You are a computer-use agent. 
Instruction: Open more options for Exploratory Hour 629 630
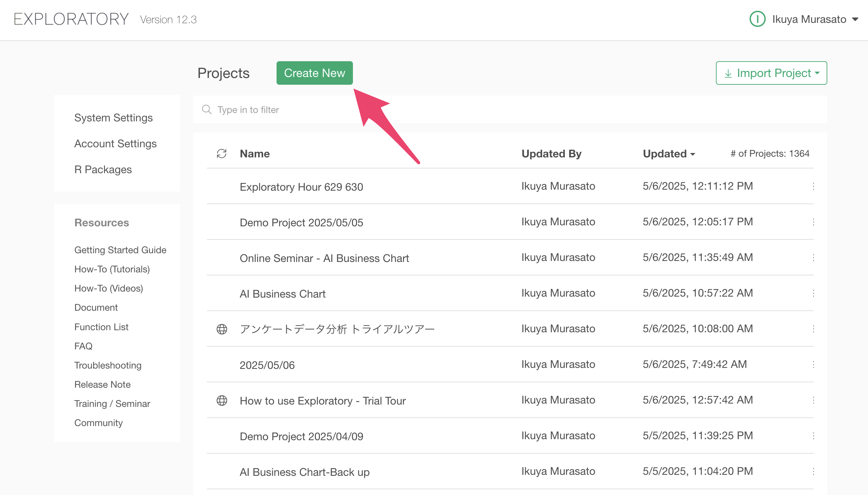click(813, 186)
